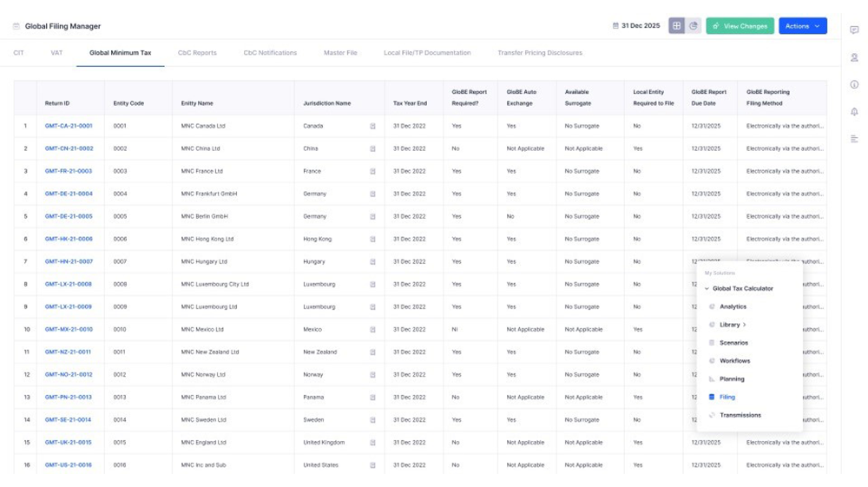Open the Actions dropdown
868x487 pixels.
(x=802, y=26)
